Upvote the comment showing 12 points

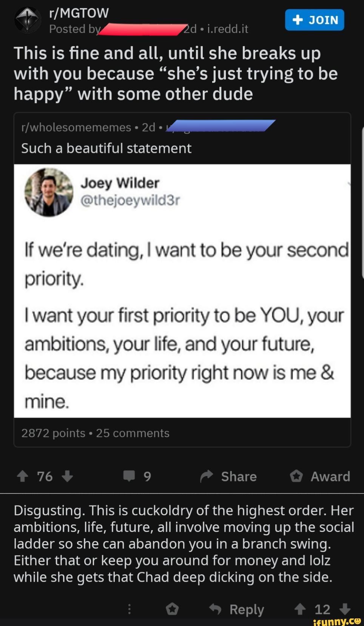pos(300,609)
